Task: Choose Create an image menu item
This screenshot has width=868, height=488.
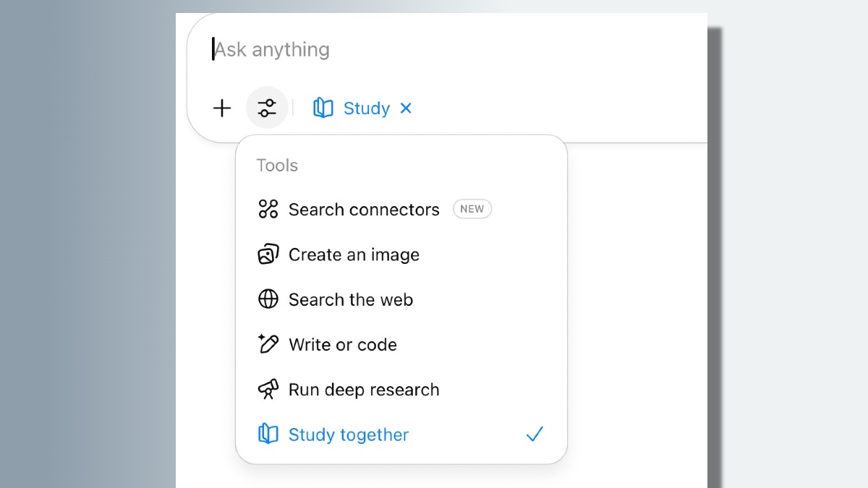Action: [x=354, y=254]
